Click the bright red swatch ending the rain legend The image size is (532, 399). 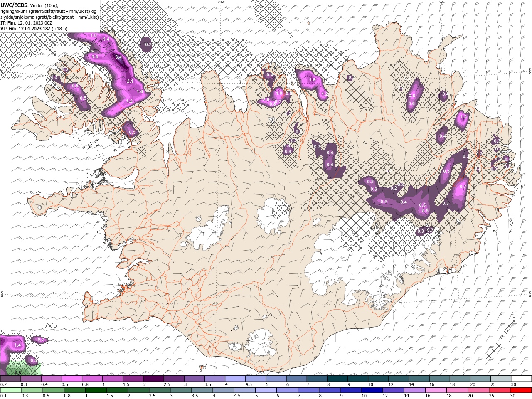[x=521, y=390]
